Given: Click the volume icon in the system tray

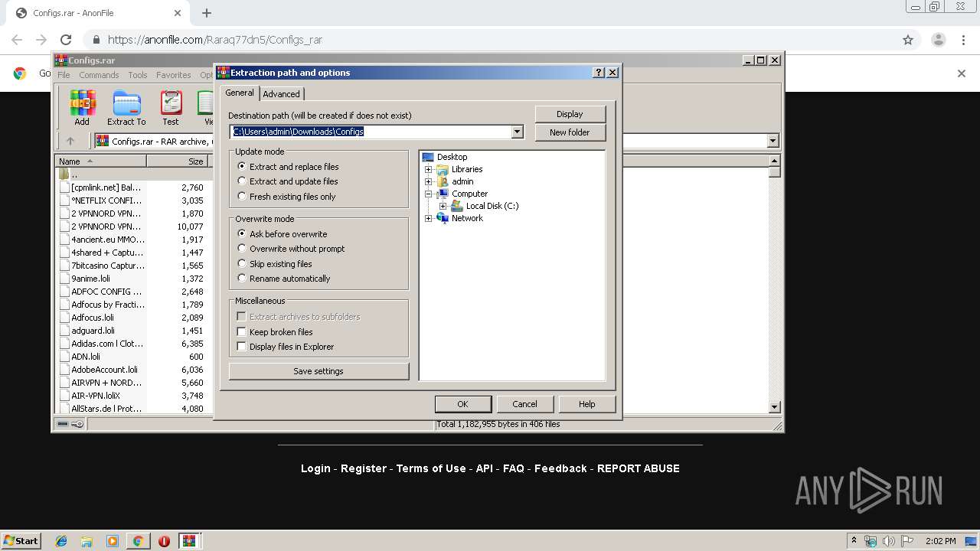Looking at the screenshot, I should point(888,541).
